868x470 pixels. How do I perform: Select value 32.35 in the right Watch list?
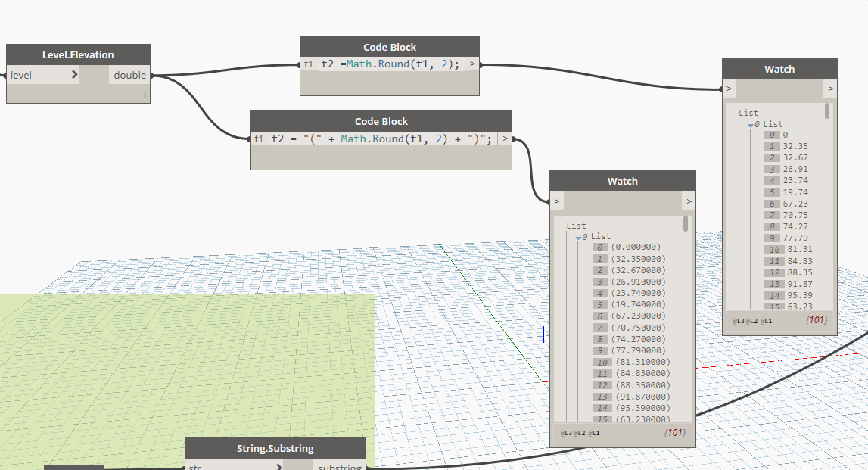[795, 146]
